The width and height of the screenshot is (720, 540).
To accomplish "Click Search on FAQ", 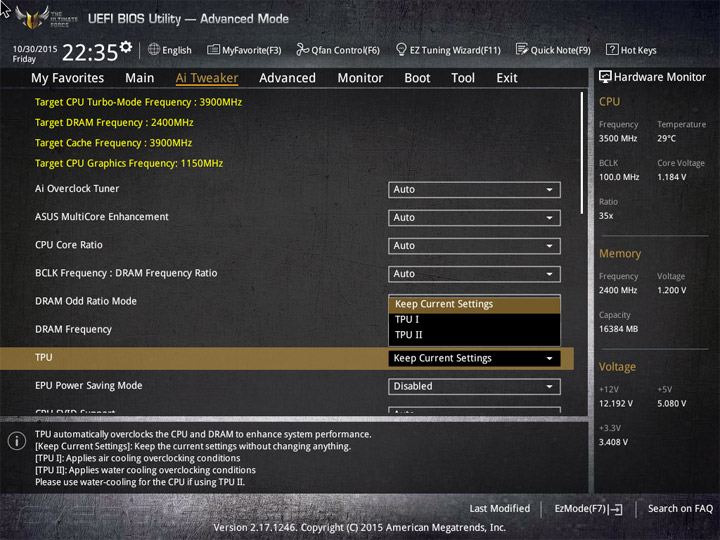I will (681, 508).
